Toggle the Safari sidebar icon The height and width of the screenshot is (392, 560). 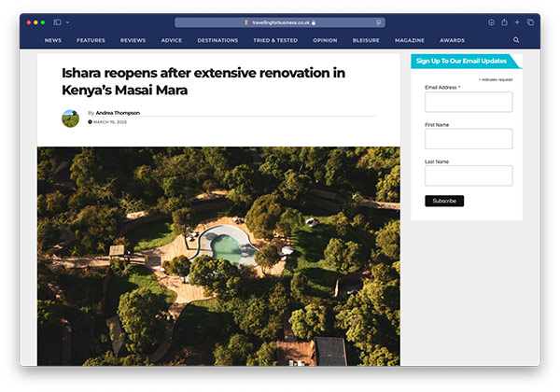(57, 21)
